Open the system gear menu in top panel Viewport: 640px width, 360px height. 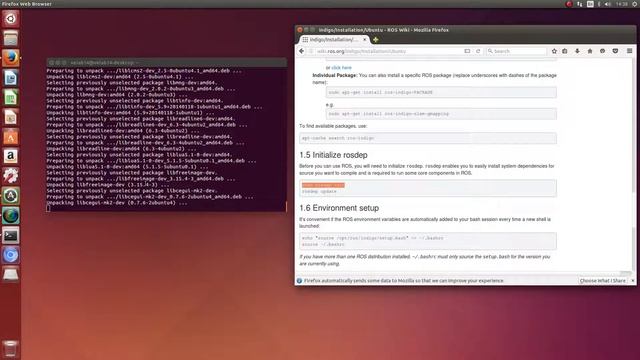click(635, 4)
